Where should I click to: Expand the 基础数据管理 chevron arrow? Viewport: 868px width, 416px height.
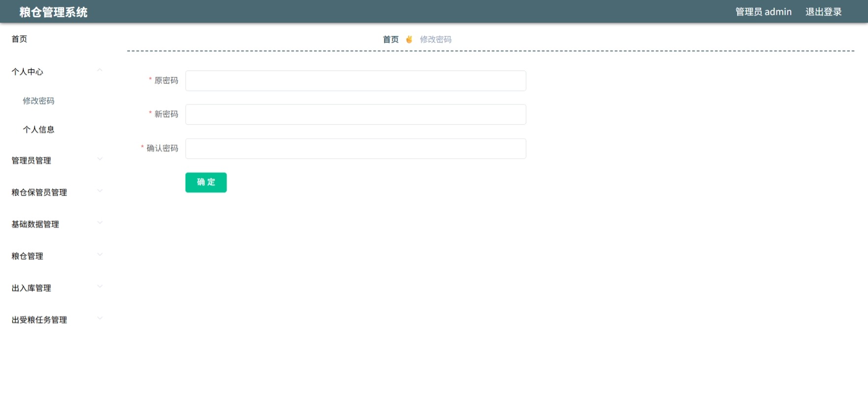pos(100,223)
